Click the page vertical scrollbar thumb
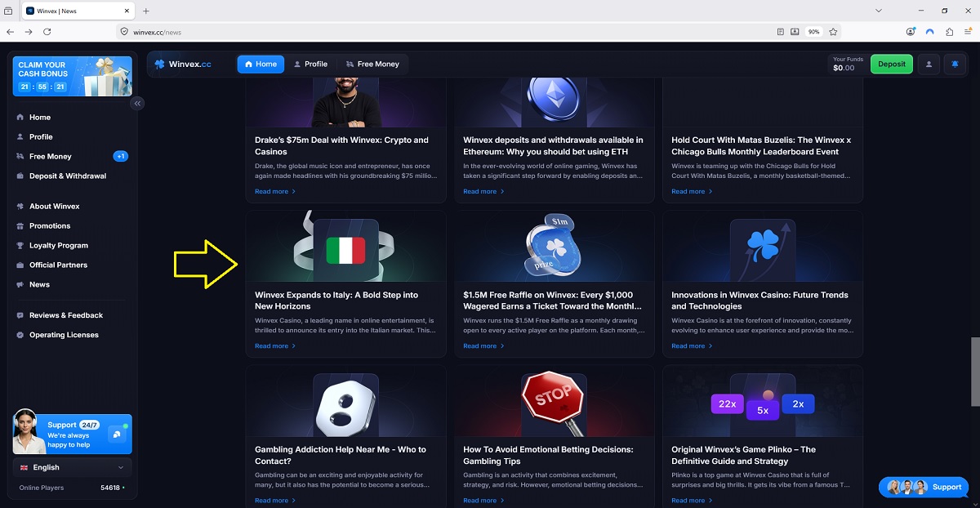 click(974, 371)
